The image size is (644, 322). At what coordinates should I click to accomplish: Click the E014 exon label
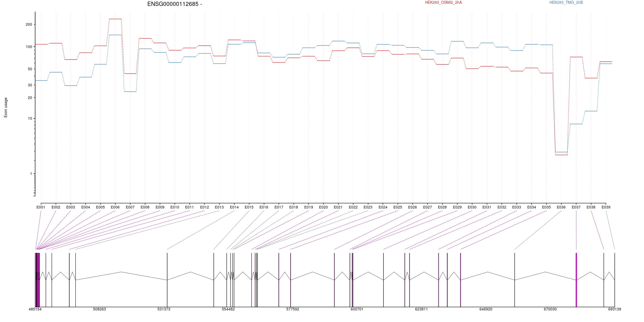pos(234,207)
